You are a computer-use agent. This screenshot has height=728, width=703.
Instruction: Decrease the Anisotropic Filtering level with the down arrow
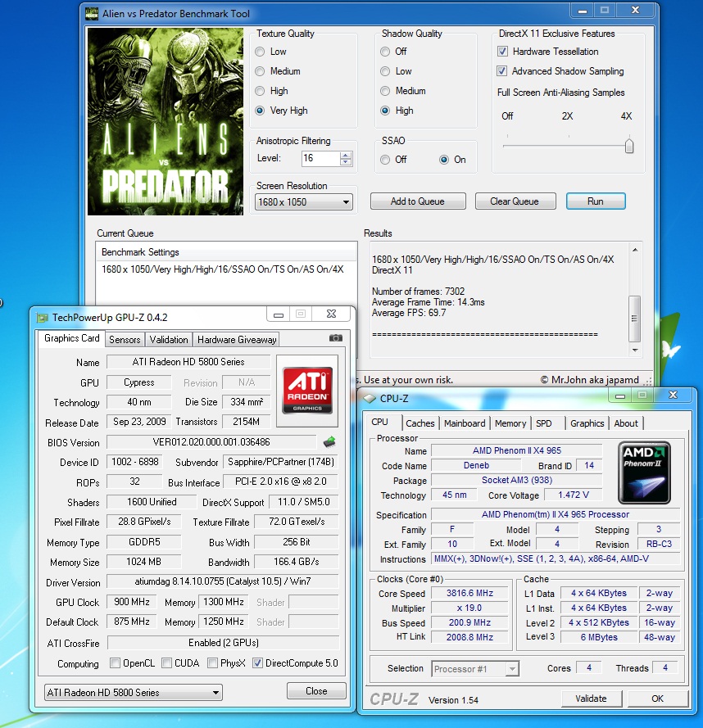345,162
